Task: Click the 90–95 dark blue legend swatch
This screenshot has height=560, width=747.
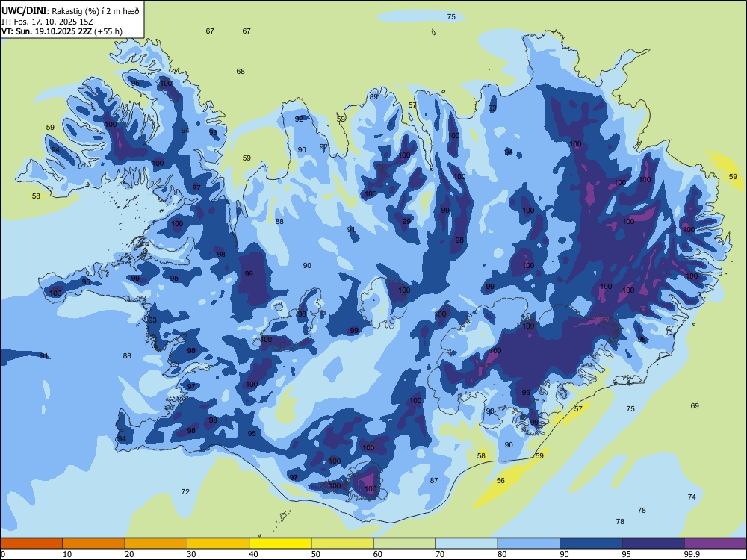Action: click(x=591, y=544)
